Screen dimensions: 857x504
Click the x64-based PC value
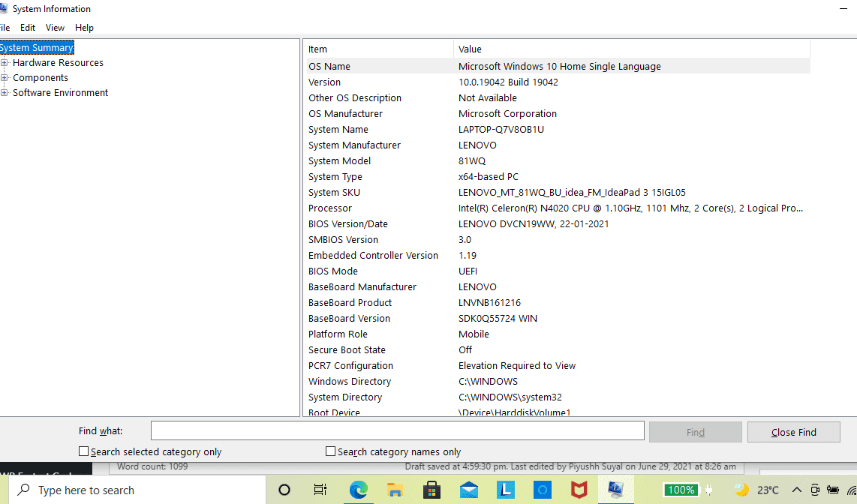(x=488, y=177)
